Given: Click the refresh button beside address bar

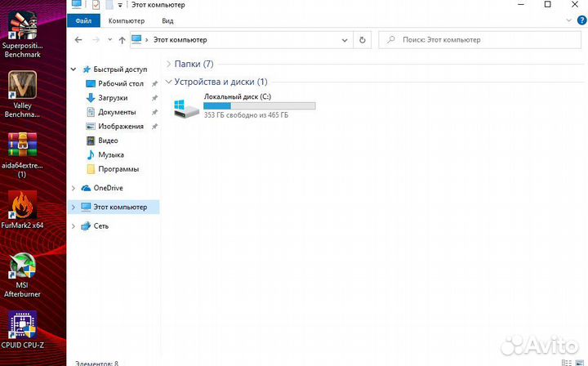Looking at the screenshot, I should (363, 39).
